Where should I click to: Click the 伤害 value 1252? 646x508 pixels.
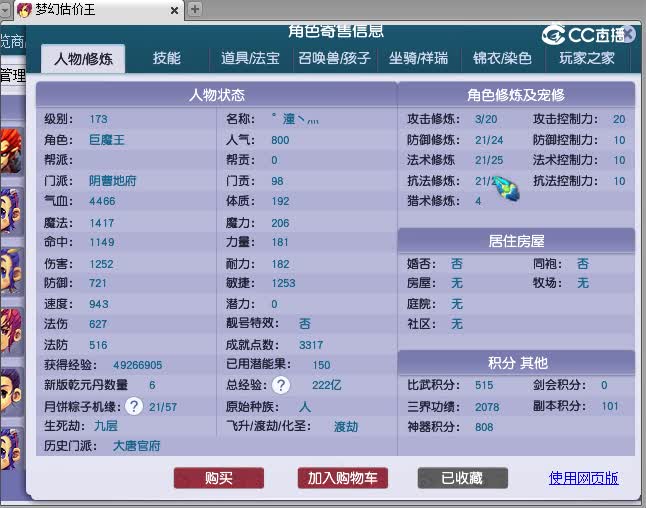[101, 264]
